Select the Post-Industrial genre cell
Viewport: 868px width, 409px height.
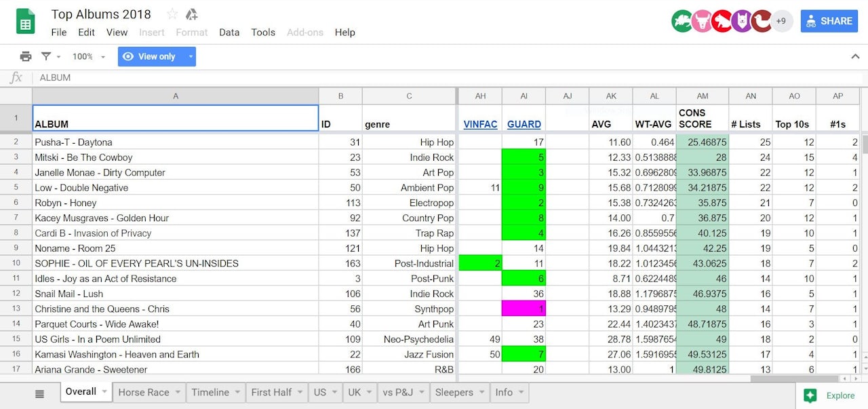click(x=409, y=263)
